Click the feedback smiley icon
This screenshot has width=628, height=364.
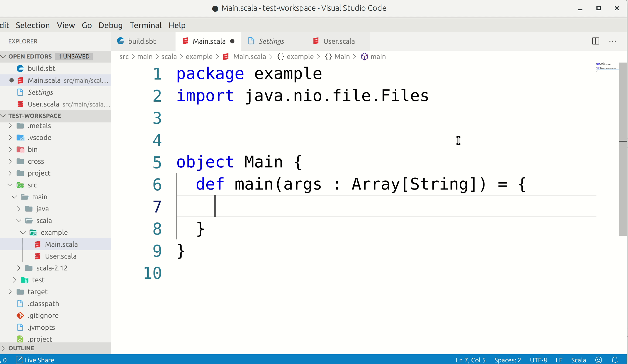tap(598, 360)
